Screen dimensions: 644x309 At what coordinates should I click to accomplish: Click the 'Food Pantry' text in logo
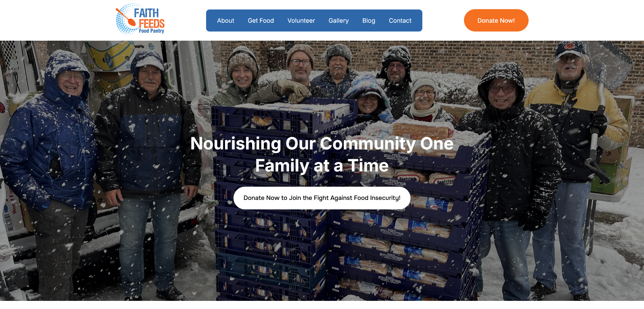tap(151, 31)
